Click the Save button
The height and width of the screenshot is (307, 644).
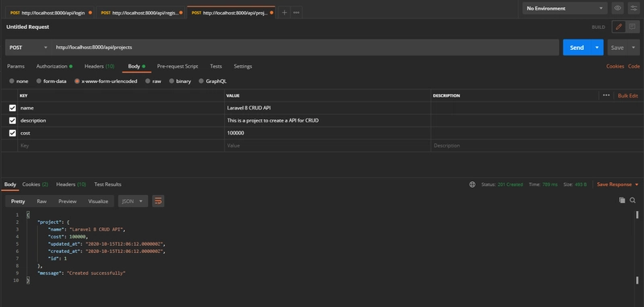[x=617, y=48]
